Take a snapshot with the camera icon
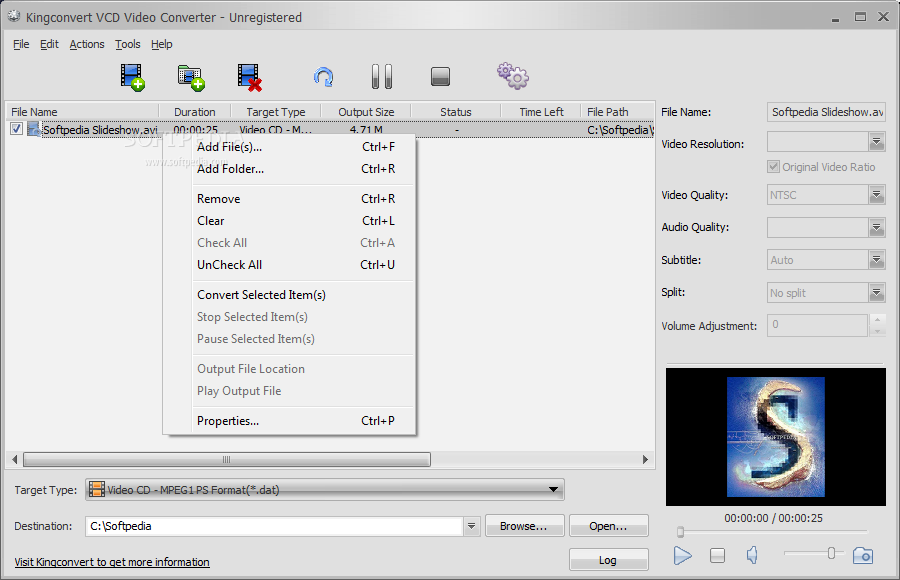 (863, 555)
